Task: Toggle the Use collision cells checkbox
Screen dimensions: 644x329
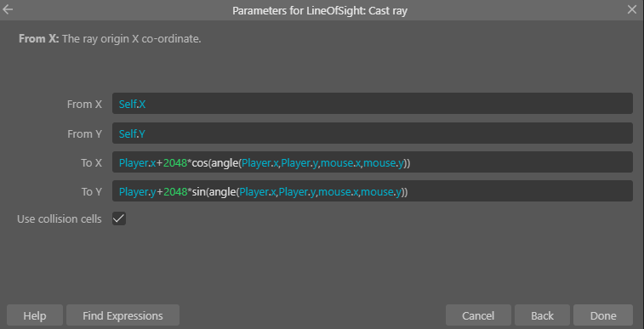Action: click(119, 218)
